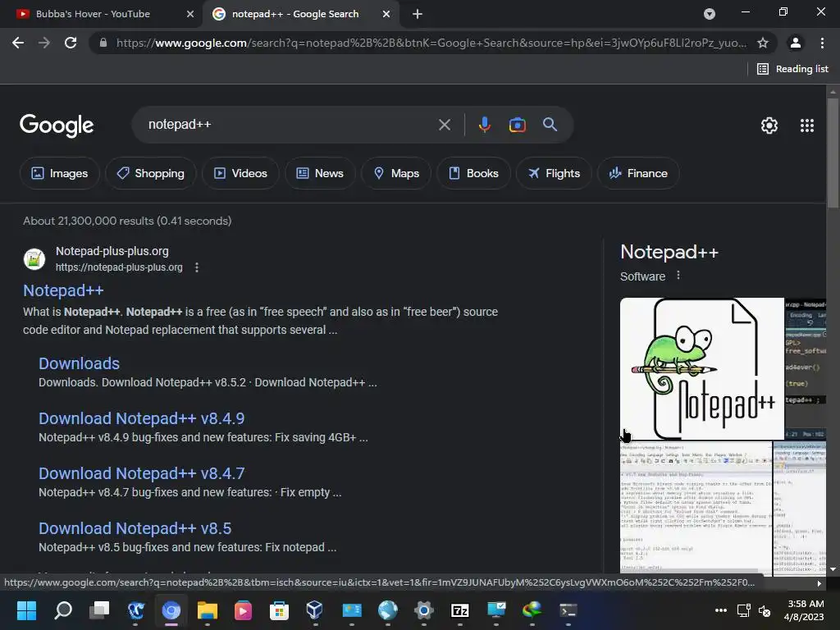Filter results by News
This screenshot has width=840, height=630.
click(x=320, y=173)
